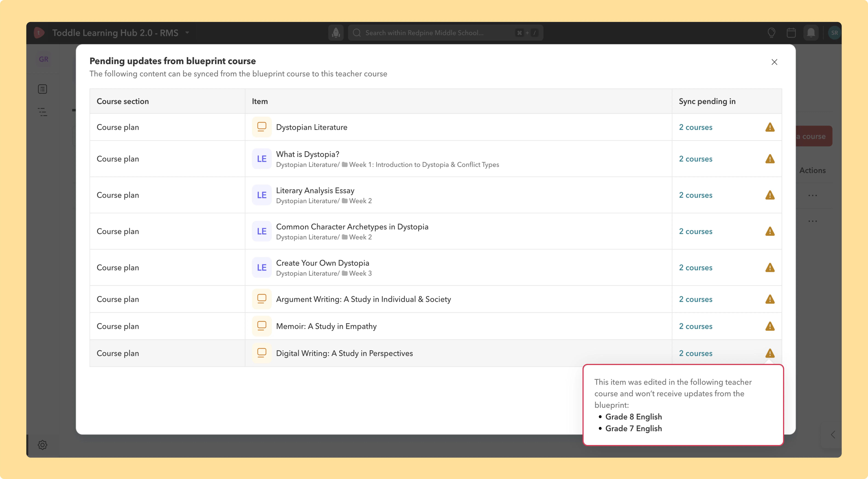868x479 pixels.
Task: Open 2 courses link for Dystopian Literature
Action: (x=696, y=127)
